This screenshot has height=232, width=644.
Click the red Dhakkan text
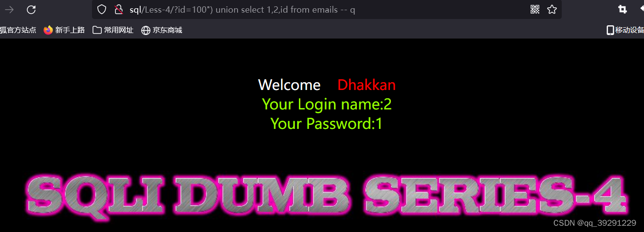367,85
